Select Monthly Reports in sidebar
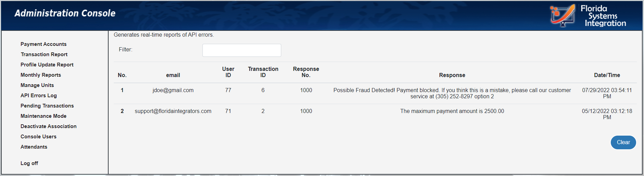This screenshot has width=644, height=176. point(41,75)
